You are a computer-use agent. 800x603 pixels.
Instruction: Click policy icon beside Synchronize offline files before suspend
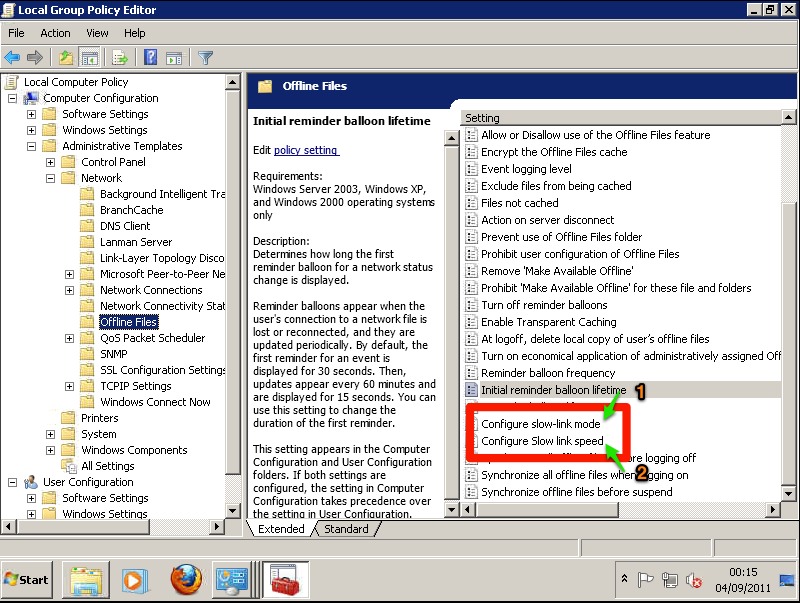coord(471,492)
